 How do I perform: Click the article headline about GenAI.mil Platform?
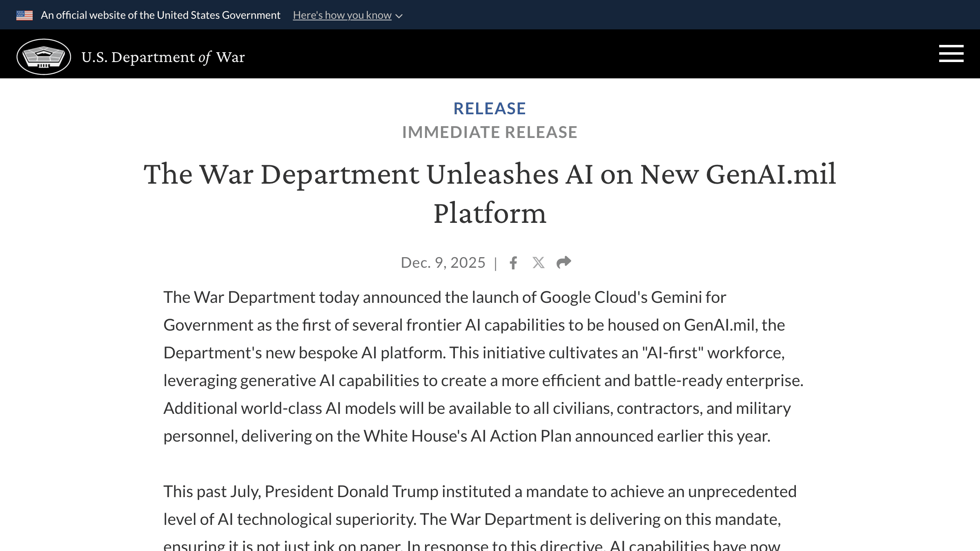point(490,193)
